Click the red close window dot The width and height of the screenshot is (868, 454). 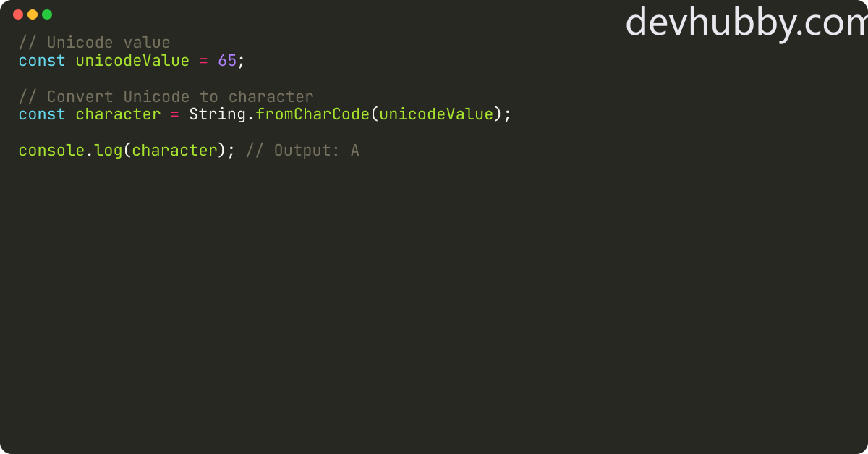coord(18,14)
